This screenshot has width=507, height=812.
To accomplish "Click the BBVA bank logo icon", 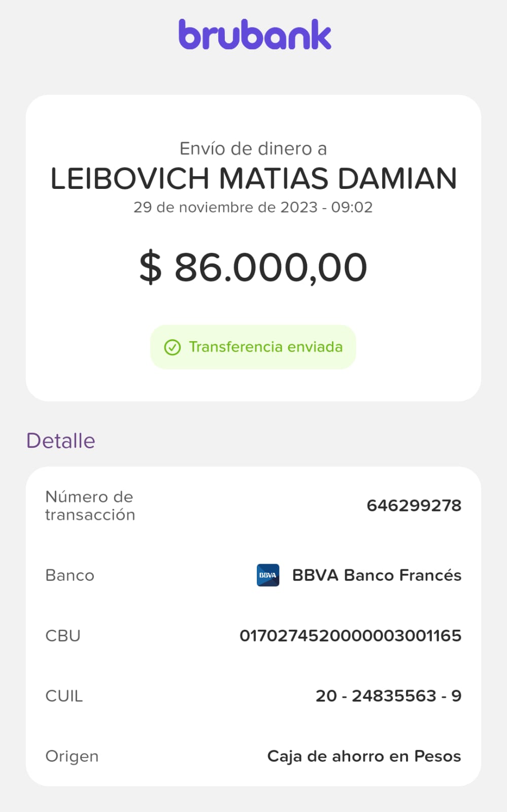I will tap(268, 575).
